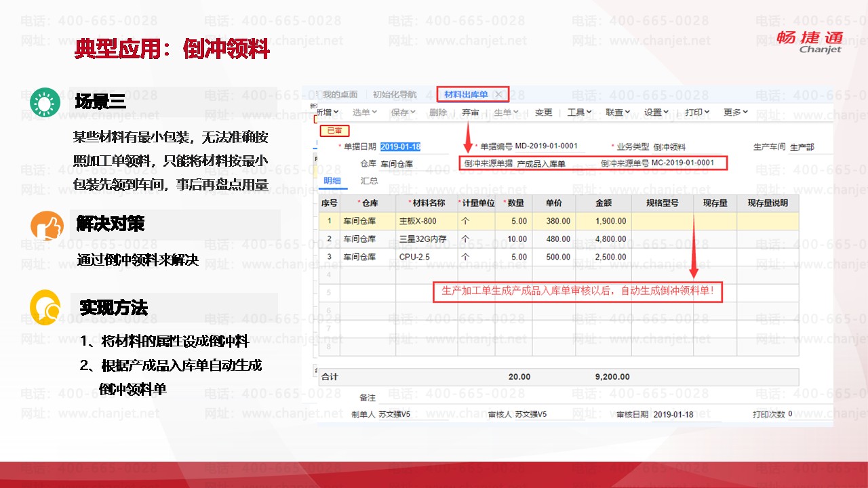Image resolution: width=868 pixels, height=488 pixels.
Task: Expand the 设置 dropdown
Action: [656, 113]
